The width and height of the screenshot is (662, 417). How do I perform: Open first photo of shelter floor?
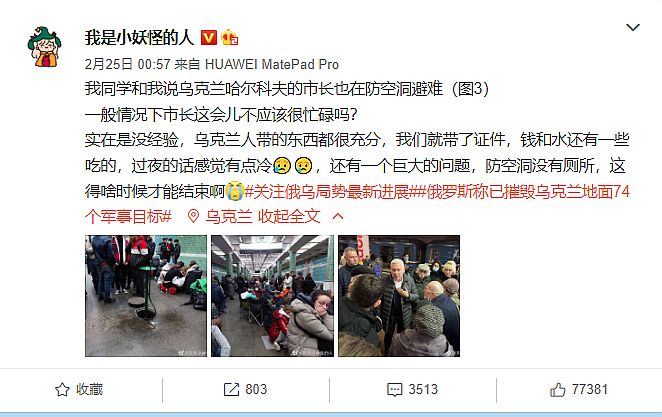[x=146, y=296]
